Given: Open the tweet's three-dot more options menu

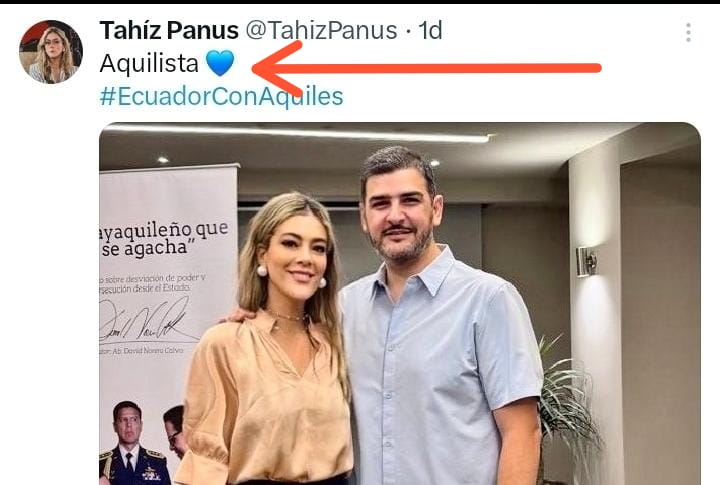Looking at the screenshot, I should [x=688, y=33].
